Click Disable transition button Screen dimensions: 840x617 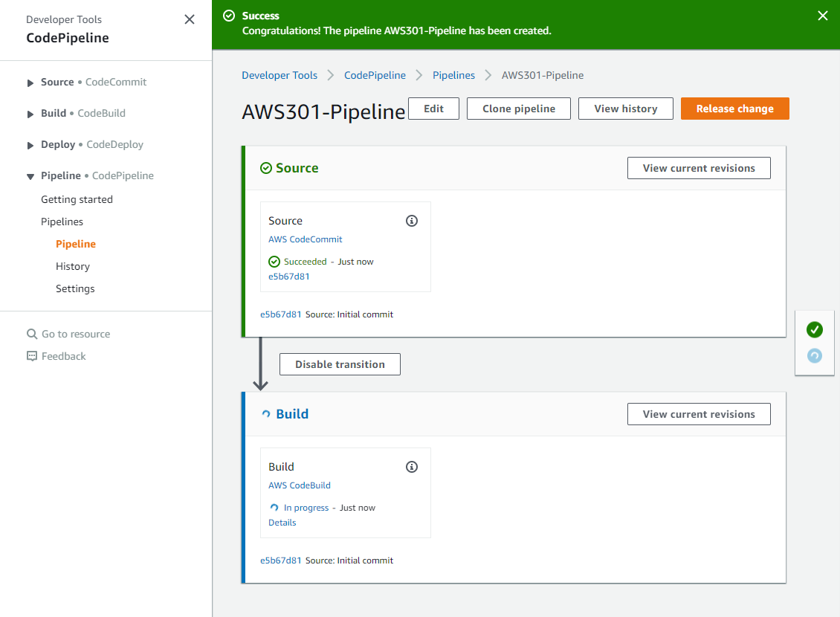[340, 364]
